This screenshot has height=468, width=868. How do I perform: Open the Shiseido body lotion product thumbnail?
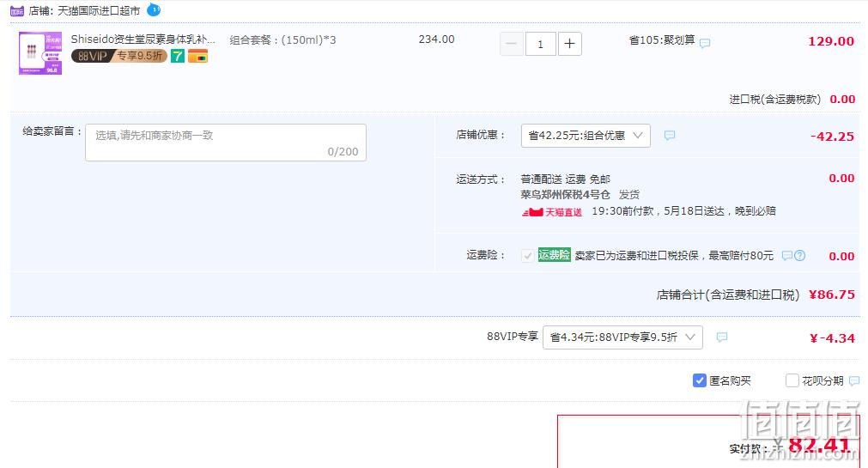pos(40,53)
